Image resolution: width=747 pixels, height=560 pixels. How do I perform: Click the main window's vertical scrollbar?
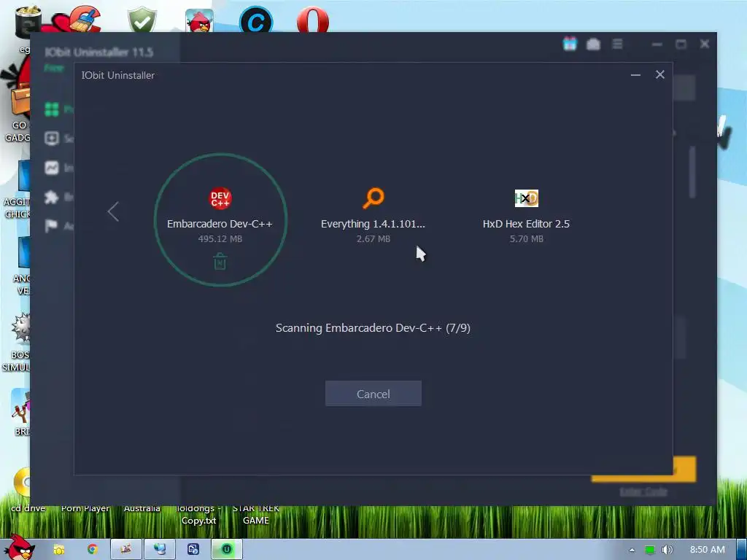pos(692,171)
